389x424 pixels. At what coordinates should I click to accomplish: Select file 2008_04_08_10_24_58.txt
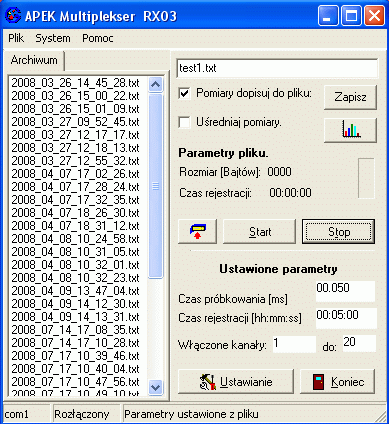click(x=75, y=239)
